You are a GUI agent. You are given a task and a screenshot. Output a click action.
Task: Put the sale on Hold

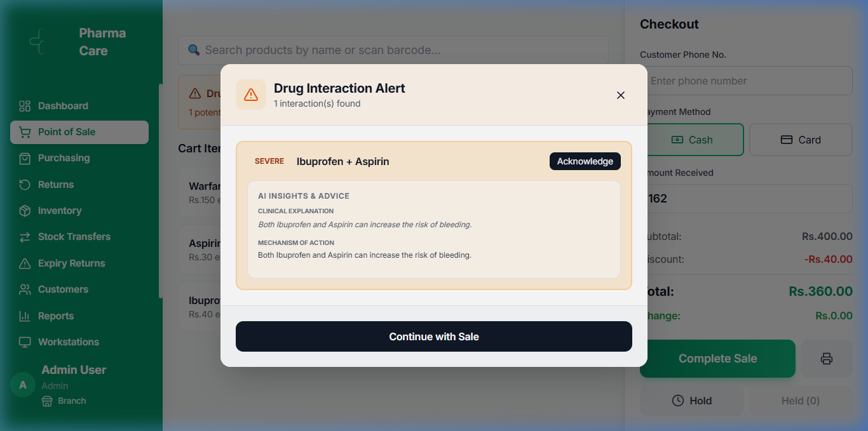(691, 401)
